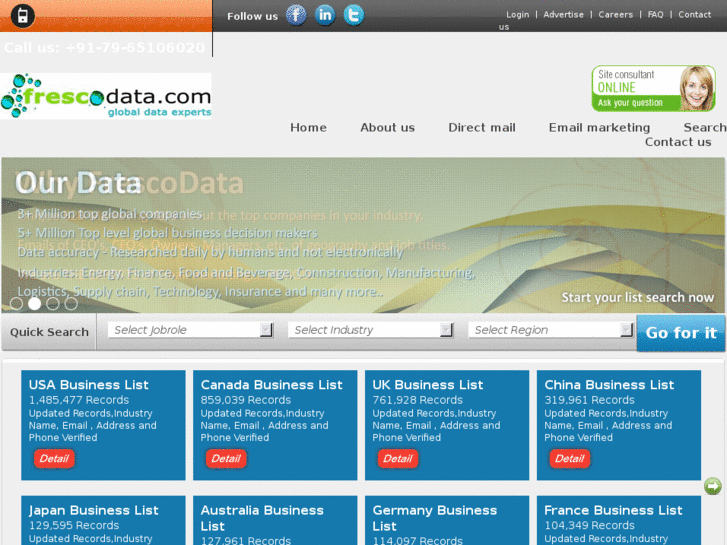The width and height of the screenshot is (727, 545).
Task: Open Detail for China Business List
Action: pyautogui.click(x=570, y=459)
